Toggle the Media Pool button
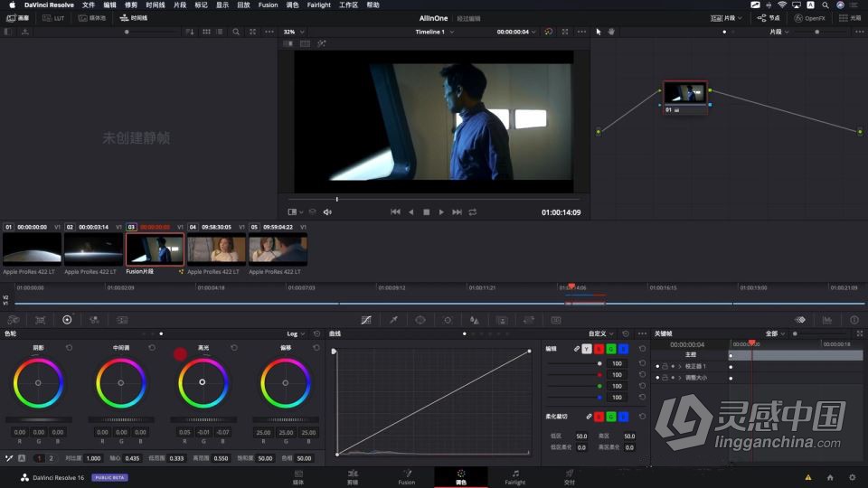This screenshot has height=488, width=868. (x=92, y=18)
